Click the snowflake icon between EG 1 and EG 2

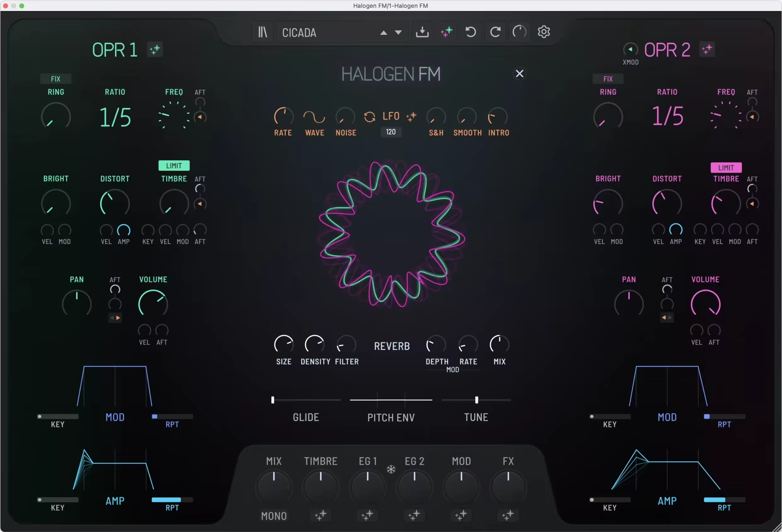click(391, 469)
